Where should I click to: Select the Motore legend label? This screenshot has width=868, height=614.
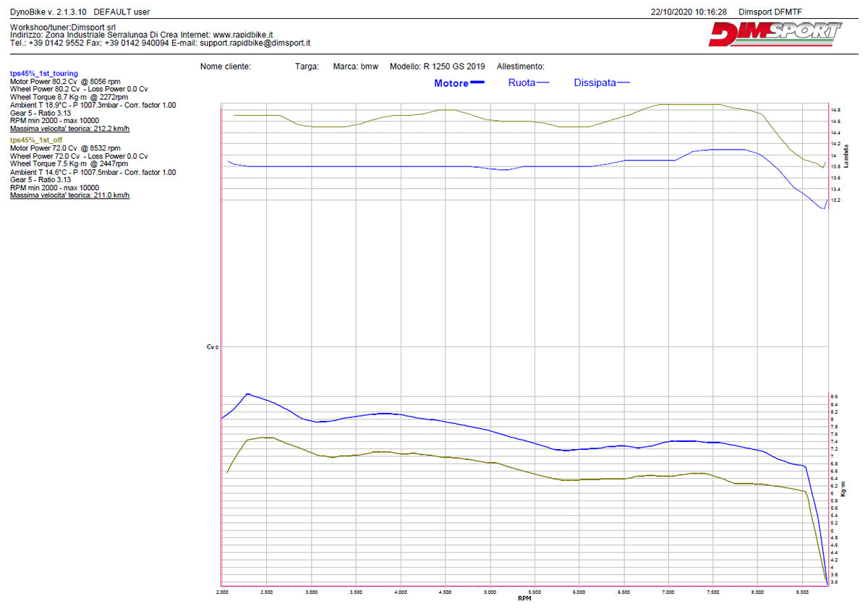coord(451,83)
